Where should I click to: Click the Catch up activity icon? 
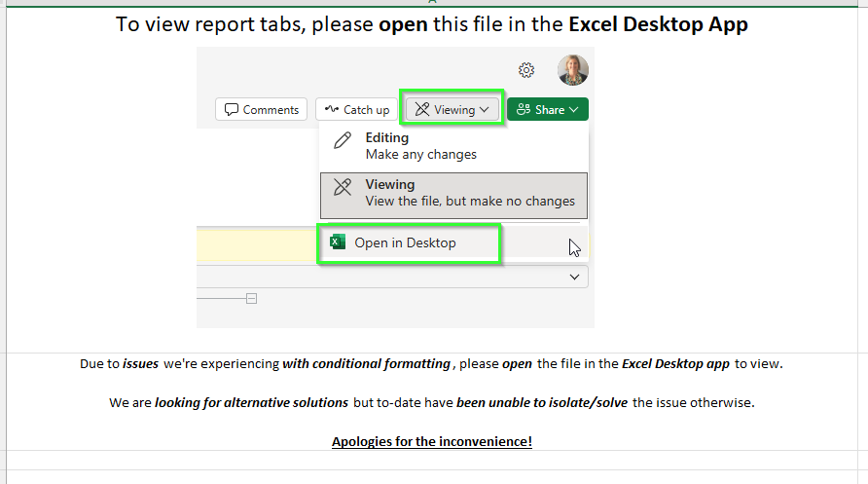(x=332, y=110)
